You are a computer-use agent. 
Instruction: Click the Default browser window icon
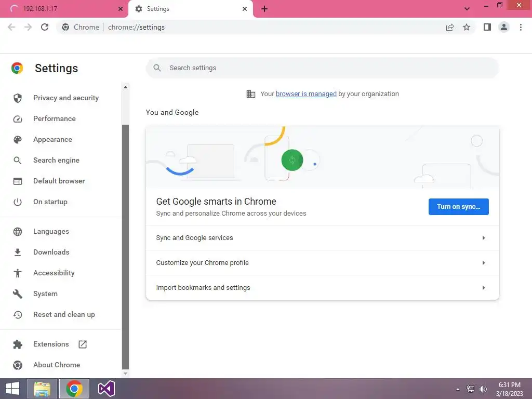pos(18,181)
